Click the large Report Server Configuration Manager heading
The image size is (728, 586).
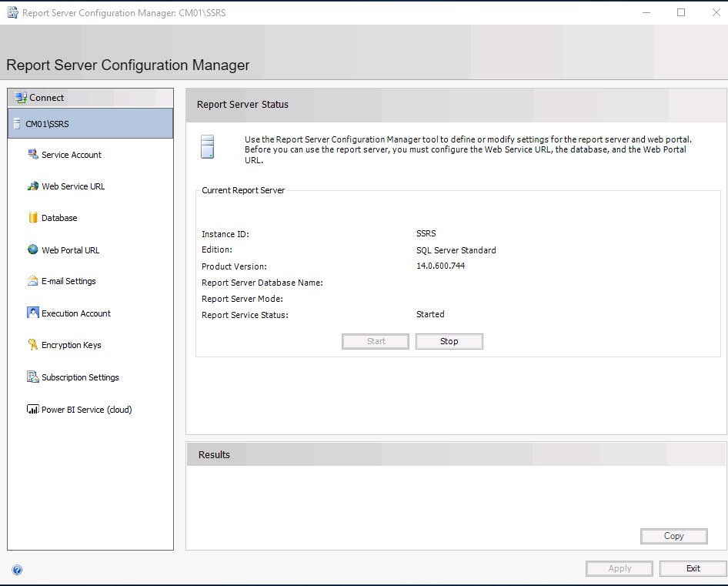click(x=128, y=65)
